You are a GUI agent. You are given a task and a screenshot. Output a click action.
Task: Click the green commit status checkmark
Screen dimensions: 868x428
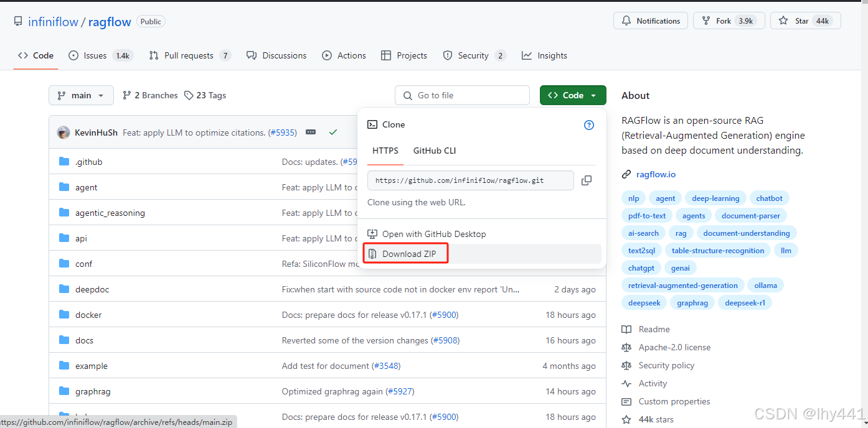point(333,133)
